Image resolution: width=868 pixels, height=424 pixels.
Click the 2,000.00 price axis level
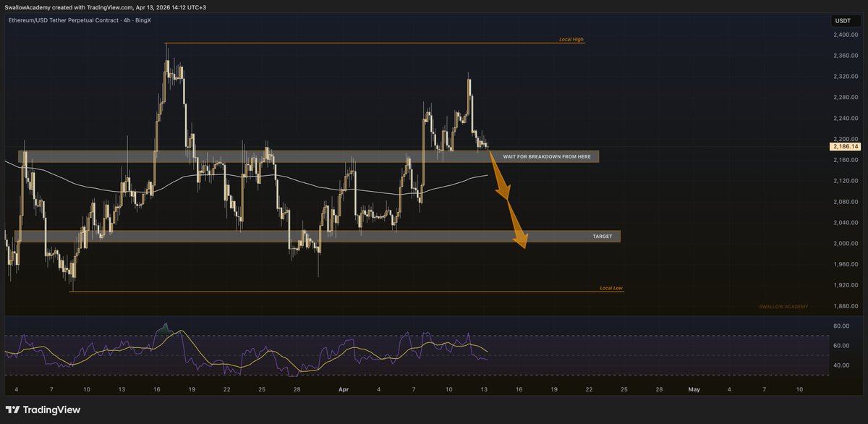[845, 243]
